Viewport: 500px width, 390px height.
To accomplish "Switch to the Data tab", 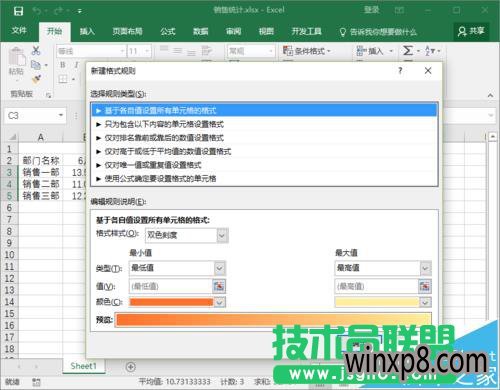I will pos(201,32).
